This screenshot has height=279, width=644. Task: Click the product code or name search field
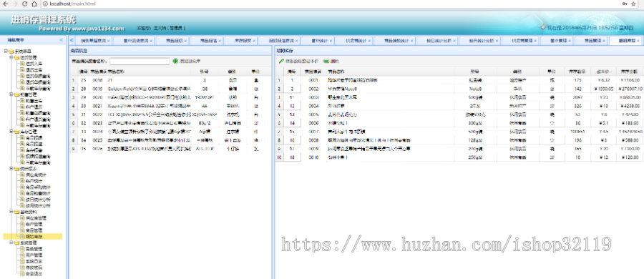click(x=140, y=61)
